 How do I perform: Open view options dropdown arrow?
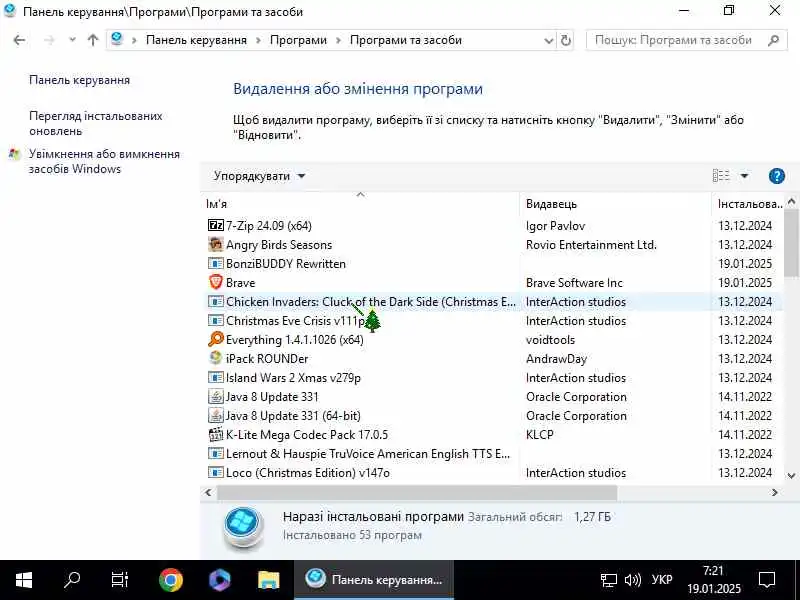[x=744, y=176]
